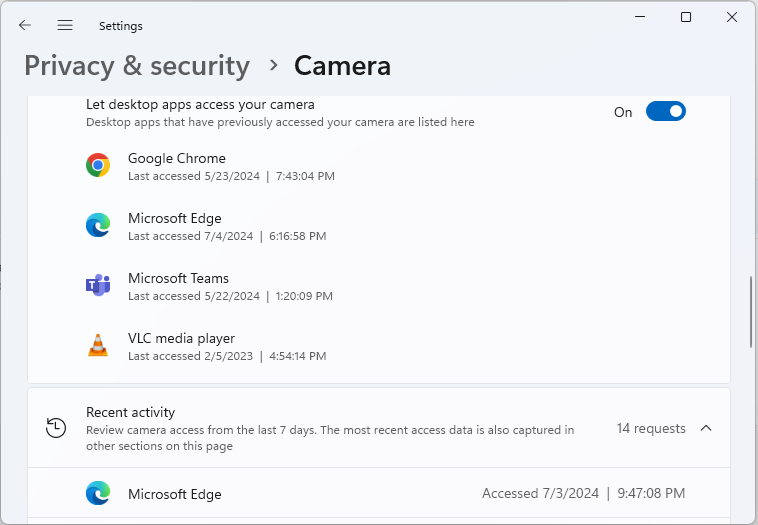
Task: Click the Recent activity clock icon
Action: pyautogui.click(x=56, y=428)
